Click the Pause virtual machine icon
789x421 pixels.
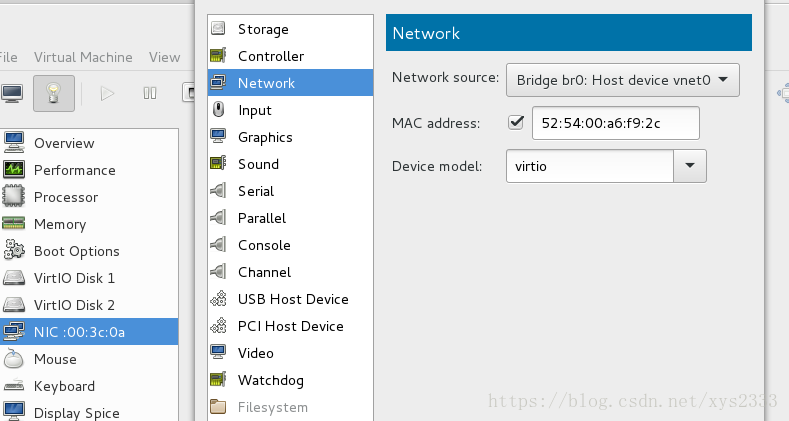click(x=149, y=94)
